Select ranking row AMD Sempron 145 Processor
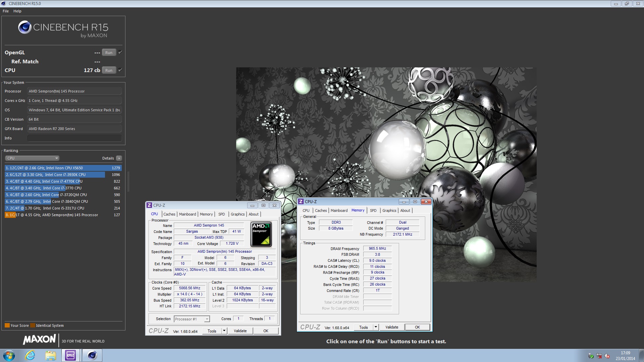Viewport: 644px width, 362px height. [63, 215]
